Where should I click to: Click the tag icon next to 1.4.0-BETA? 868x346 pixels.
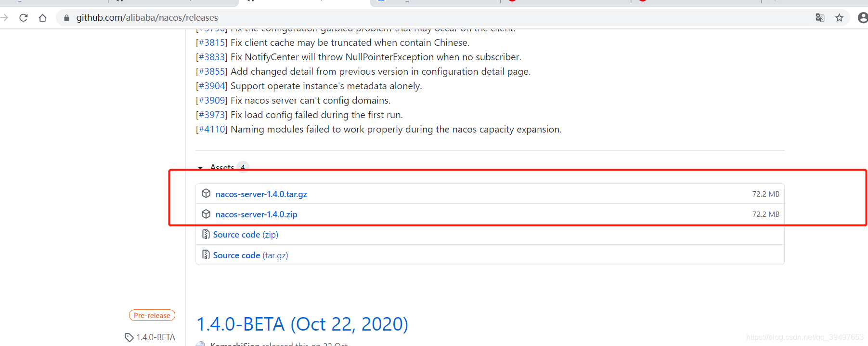[129, 337]
